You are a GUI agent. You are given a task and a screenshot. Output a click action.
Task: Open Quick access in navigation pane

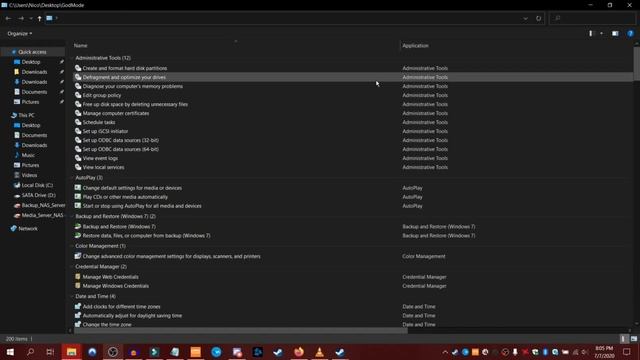[x=32, y=52]
